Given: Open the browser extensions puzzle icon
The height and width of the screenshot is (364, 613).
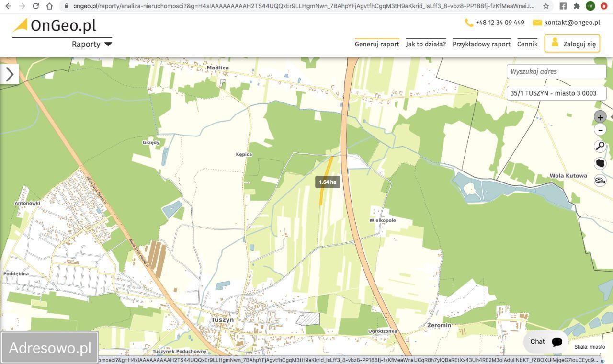Looking at the screenshot, I should tap(577, 6).
